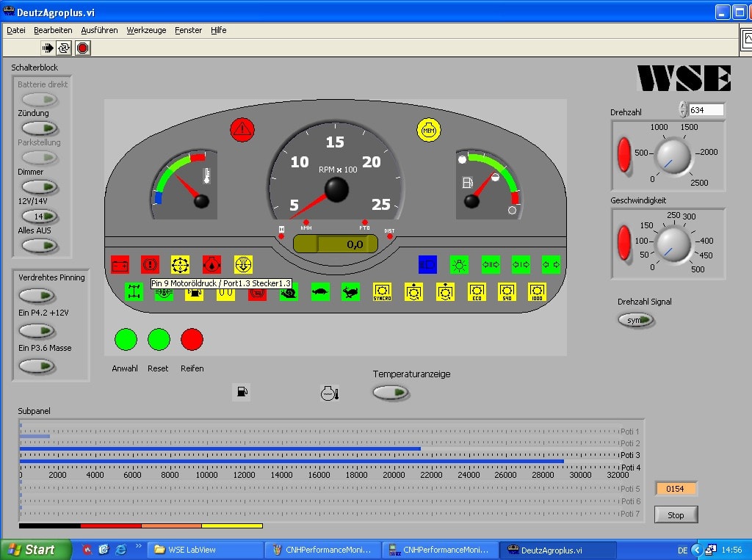
Task: Launch Internet Explorer from the quick launch bar
Action: (120, 550)
